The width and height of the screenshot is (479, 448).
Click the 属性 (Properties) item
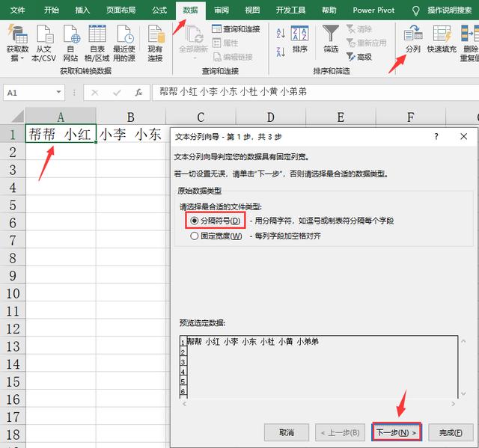pos(225,43)
